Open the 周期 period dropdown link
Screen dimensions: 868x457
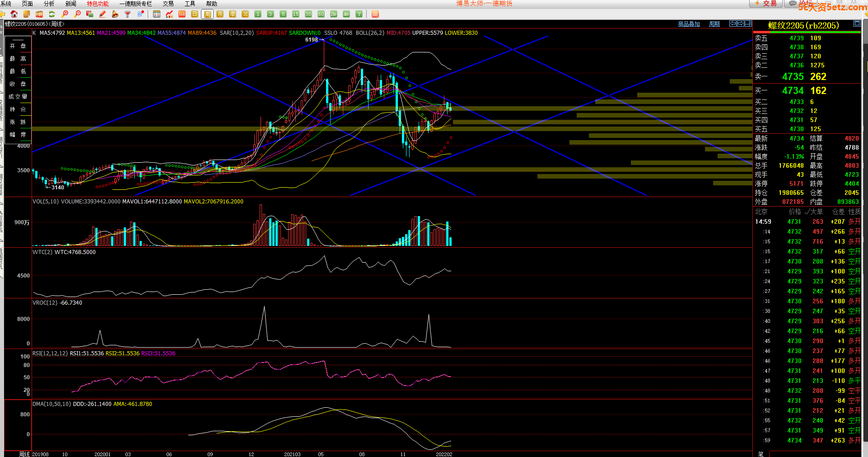pos(714,24)
